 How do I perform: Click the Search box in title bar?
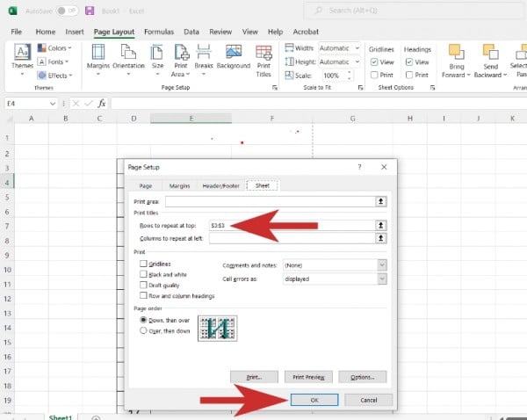(415, 11)
